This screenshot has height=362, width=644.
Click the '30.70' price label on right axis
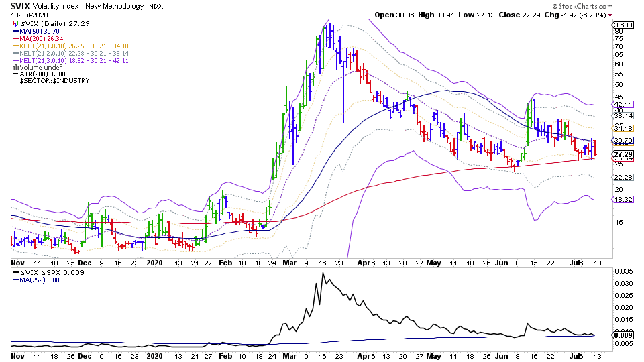(x=623, y=140)
